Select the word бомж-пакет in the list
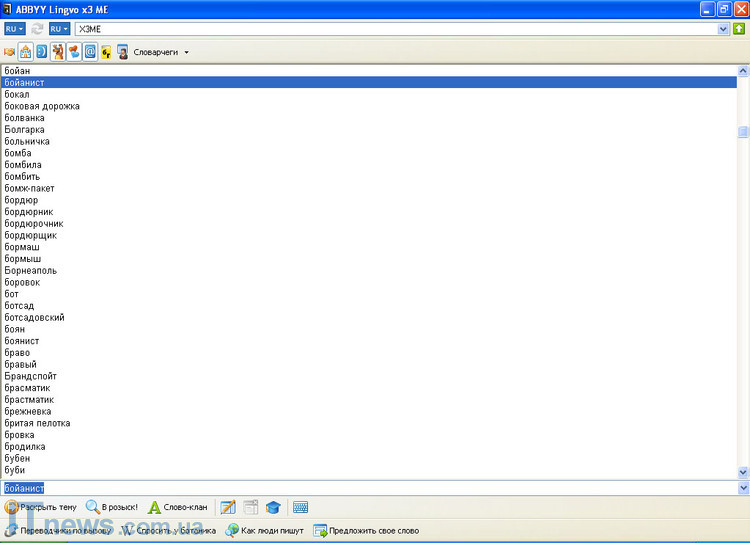Viewport: 750px width, 543px height. tap(29, 188)
